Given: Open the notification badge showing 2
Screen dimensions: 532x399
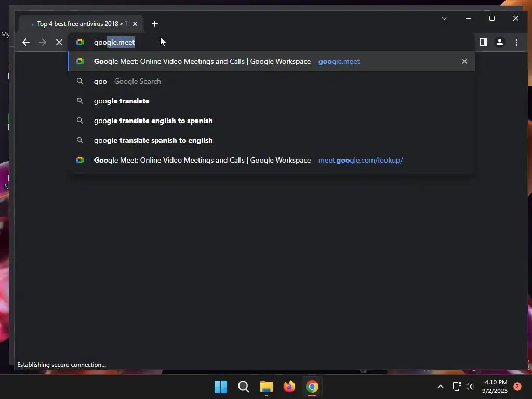Looking at the screenshot, I should [517, 387].
